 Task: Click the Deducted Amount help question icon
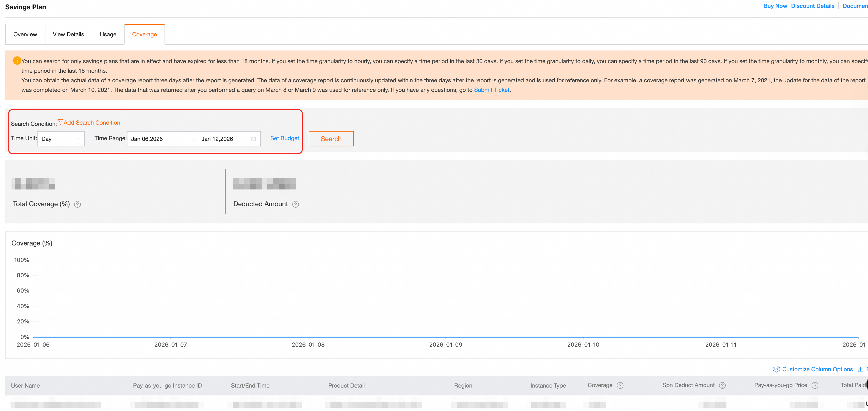296,204
